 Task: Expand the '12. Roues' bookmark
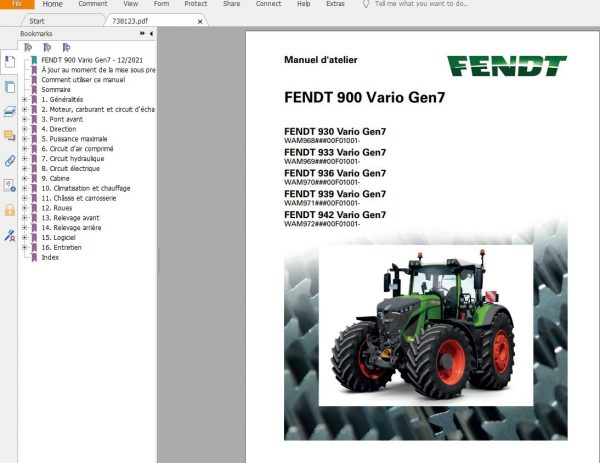(x=24, y=208)
